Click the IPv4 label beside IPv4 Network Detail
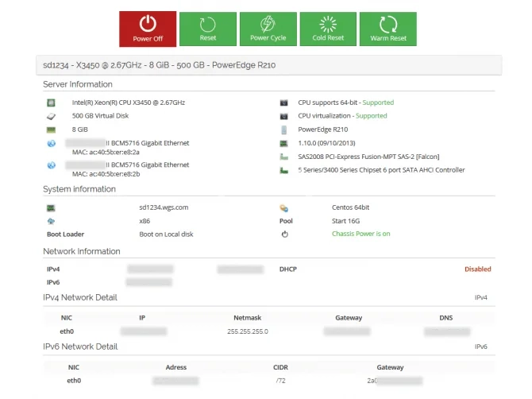Image resolution: width=532 pixels, height=399 pixels. [480, 297]
